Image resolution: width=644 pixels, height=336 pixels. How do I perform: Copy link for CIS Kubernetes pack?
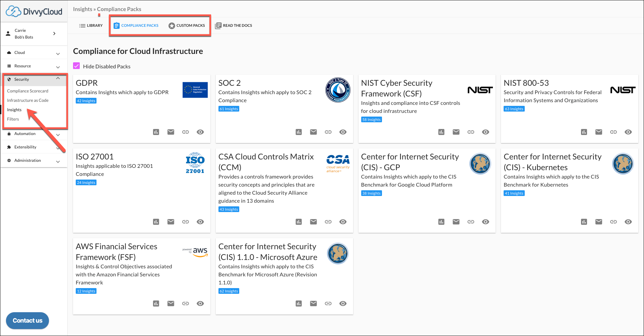(x=614, y=222)
